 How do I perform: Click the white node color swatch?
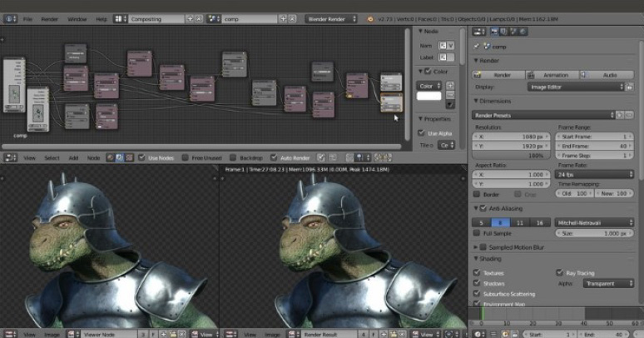tap(429, 96)
